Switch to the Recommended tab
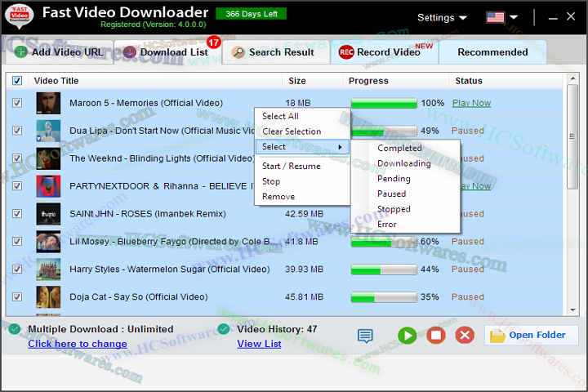Screen dimensions: 588x392 click(492, 52)
